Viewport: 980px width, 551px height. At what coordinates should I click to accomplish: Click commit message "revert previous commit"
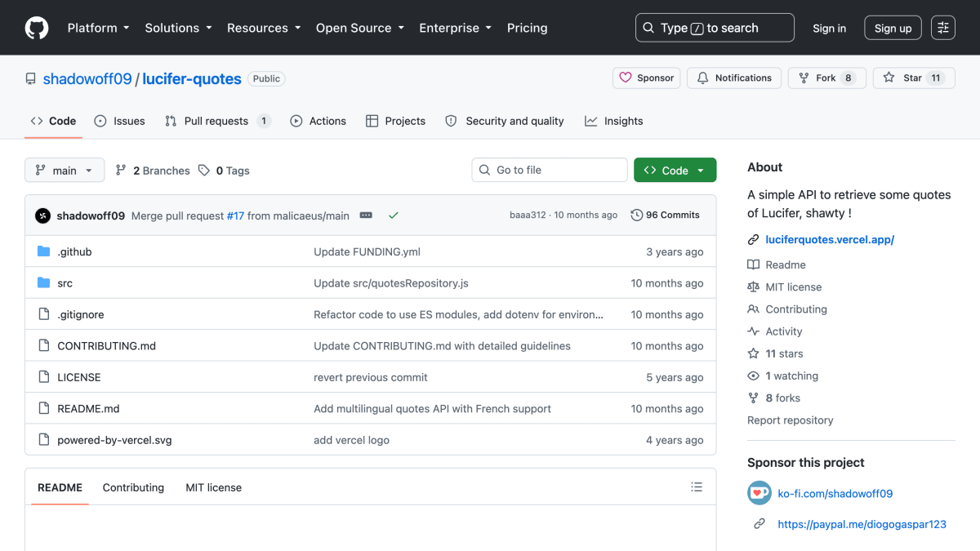click(x=371, y=377)
